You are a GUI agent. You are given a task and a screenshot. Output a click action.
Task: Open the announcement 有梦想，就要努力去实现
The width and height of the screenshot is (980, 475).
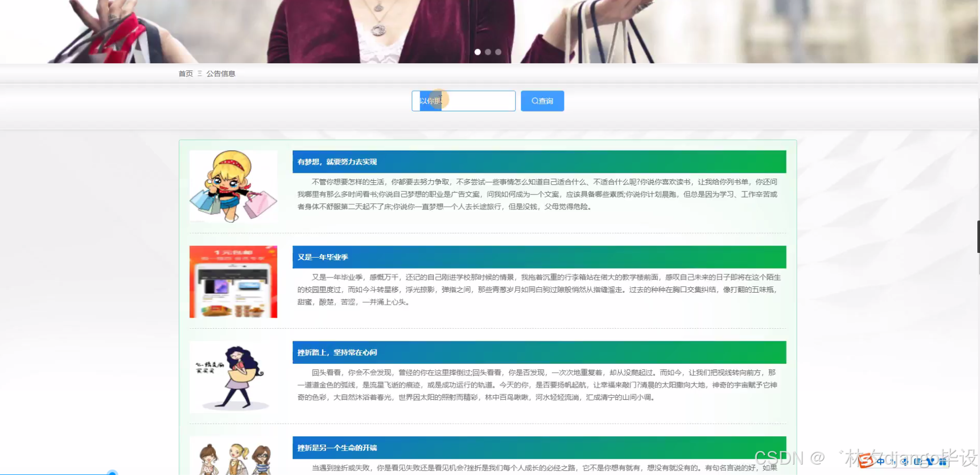coord(336,162)
